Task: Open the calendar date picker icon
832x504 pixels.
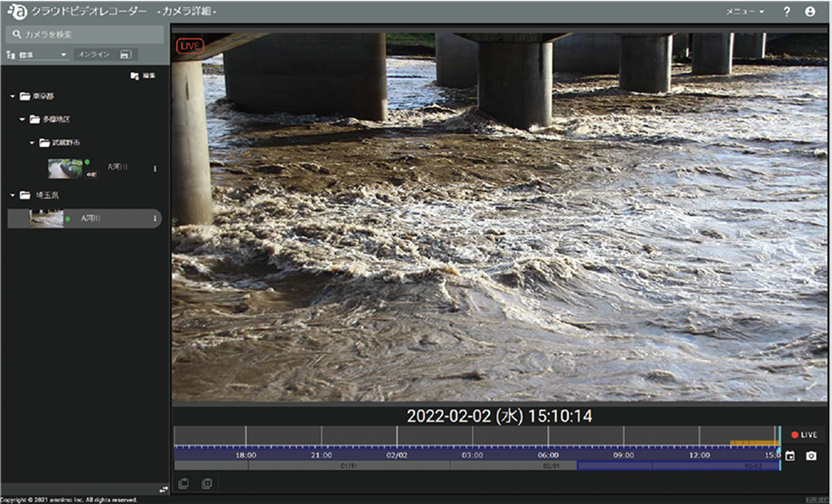Action: (790, 456)
